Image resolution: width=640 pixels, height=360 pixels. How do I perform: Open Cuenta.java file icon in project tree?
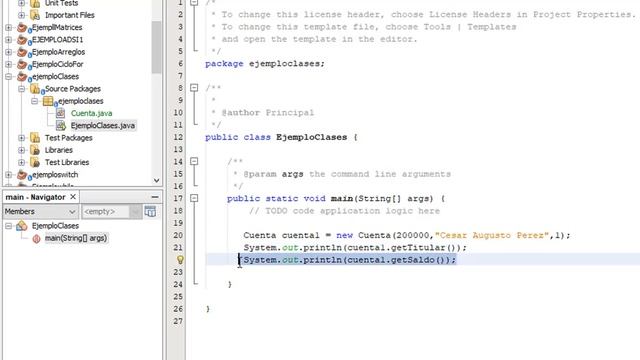[60, 113]
